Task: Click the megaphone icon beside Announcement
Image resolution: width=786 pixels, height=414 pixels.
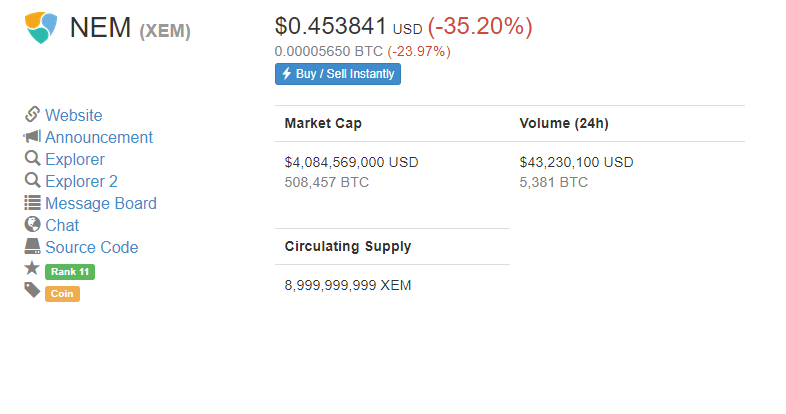Action: pyautogui.click(x=32, y=136)
